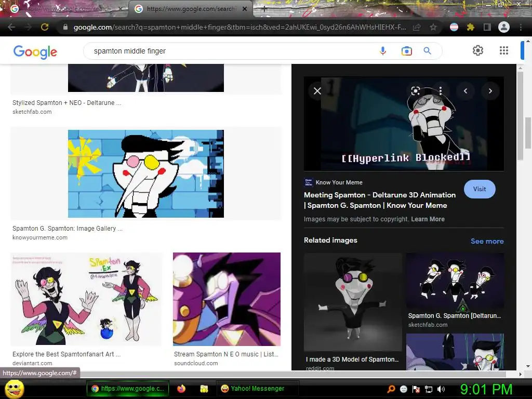The width and height of the screenshot is (532, 399).
Task: Open a new tab with plus button
Action: [x=264, y=9]
